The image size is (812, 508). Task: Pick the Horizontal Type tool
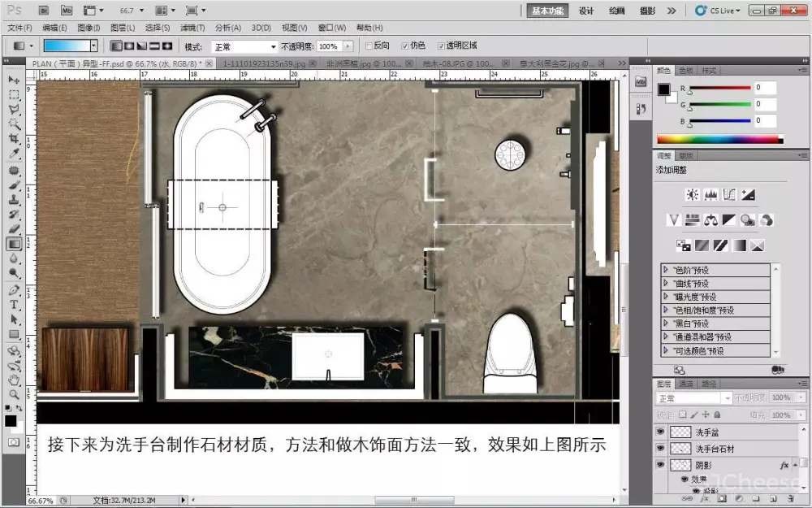click(x=14, y=305)
